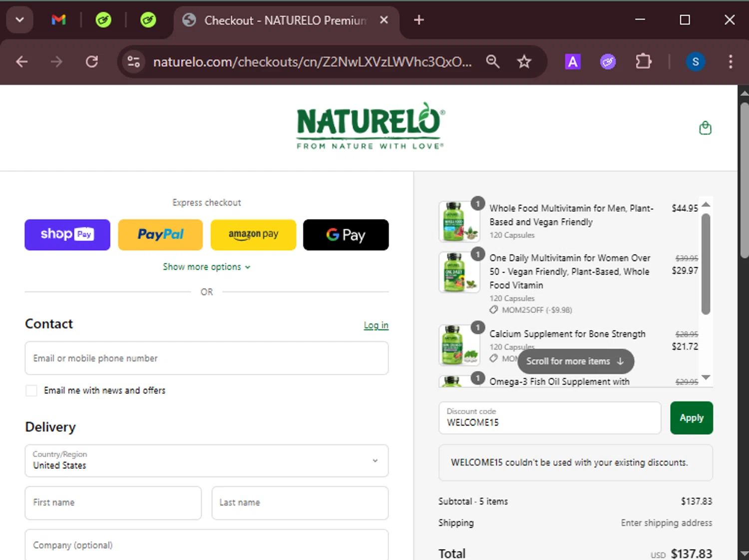Maximize the browser window

[685, 20]
